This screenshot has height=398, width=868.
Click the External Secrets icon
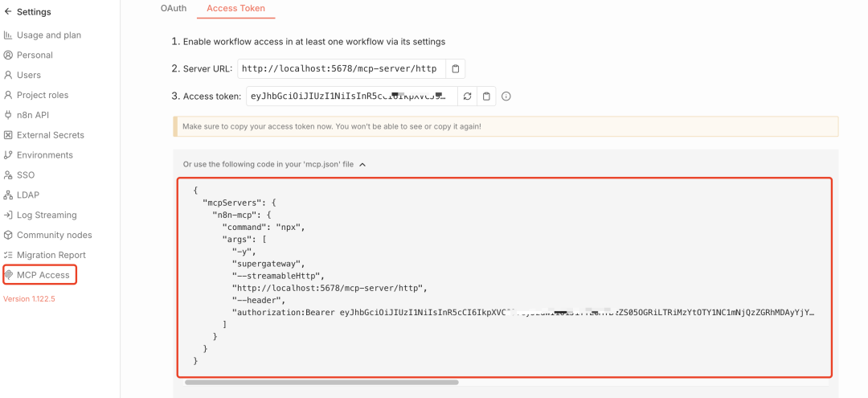(x=8, y=135)
